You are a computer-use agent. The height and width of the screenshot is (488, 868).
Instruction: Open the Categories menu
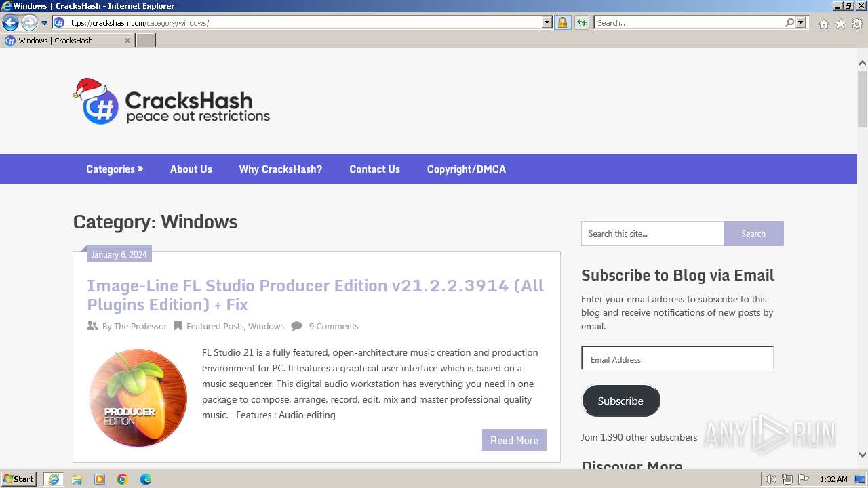point(115,169)
